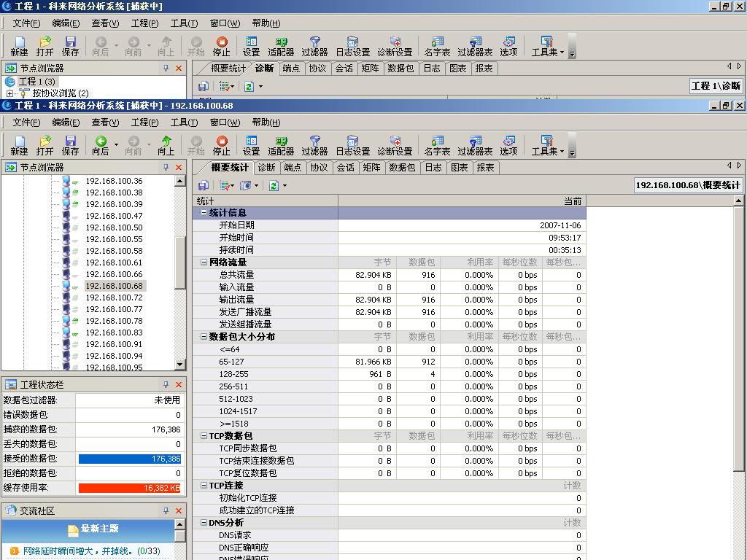This screenshot has width=747, height=560.
Task: Open 工程(P) menu in 192.168.100.68 window
Action: (144, 122)
